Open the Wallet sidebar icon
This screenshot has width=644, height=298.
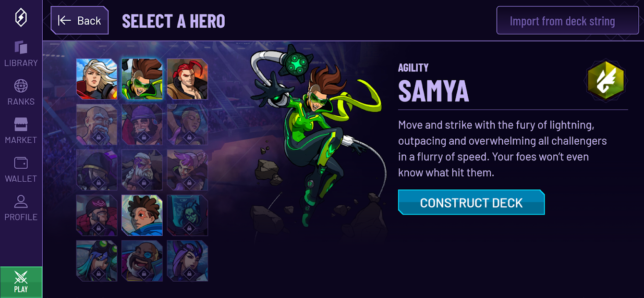click(21, 169)
